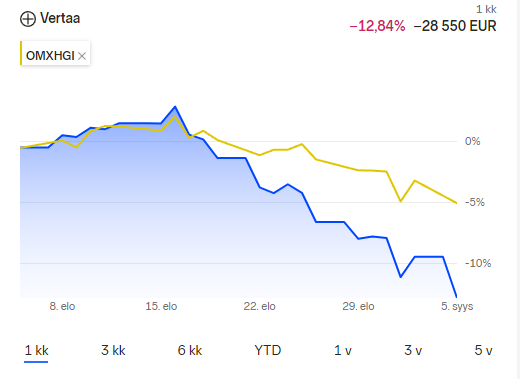Click the -28 550 EUR change value
Screen dimensions: 520x379
[455, 26]
